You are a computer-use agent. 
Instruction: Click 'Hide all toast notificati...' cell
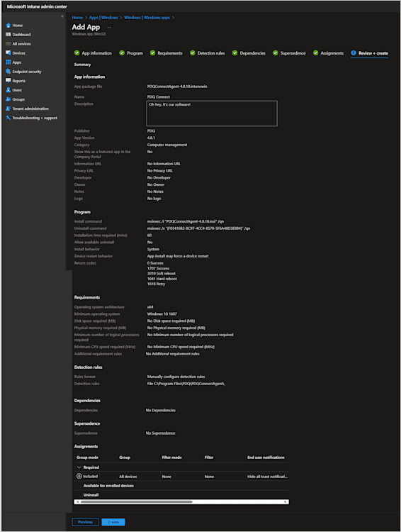click(x=267, y=477)
